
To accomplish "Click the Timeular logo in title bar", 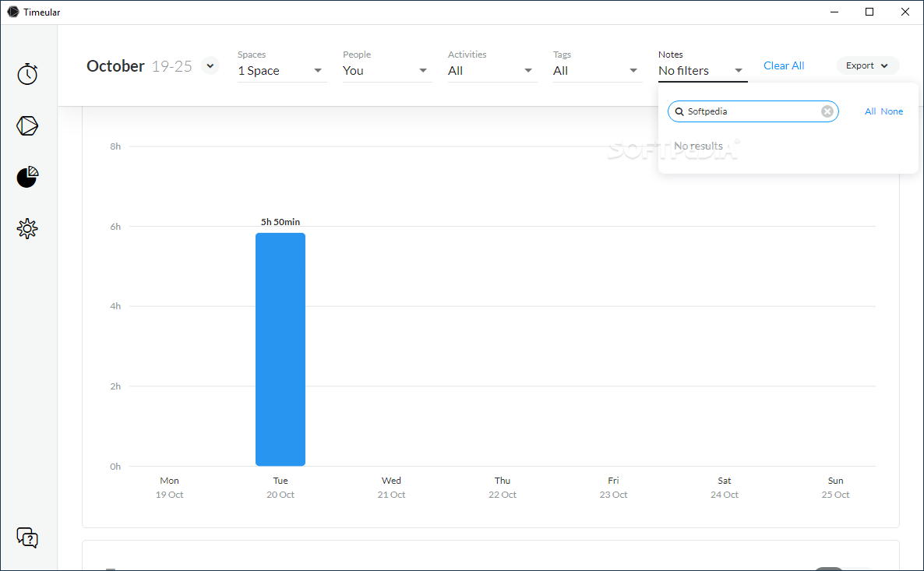I will coord(13,12).
